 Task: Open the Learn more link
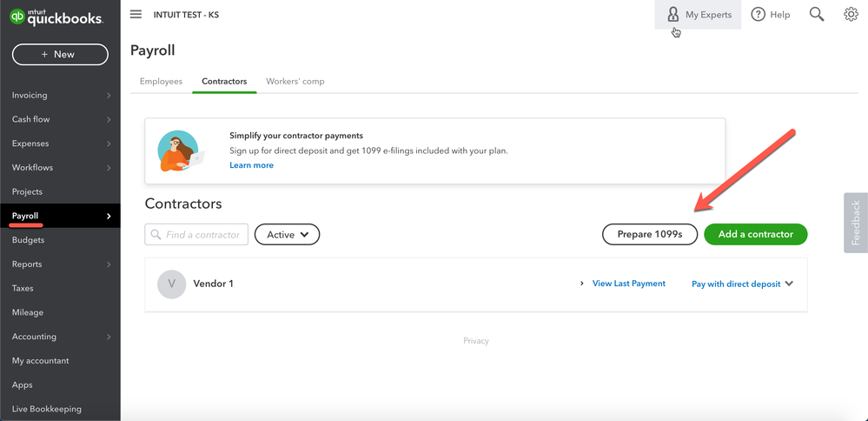251,165
